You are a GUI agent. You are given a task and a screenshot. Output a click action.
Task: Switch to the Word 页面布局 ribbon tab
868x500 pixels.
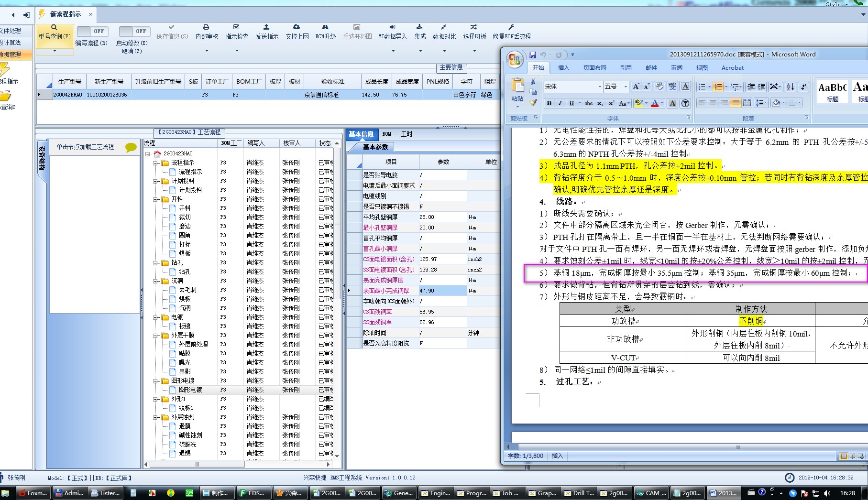594,68
